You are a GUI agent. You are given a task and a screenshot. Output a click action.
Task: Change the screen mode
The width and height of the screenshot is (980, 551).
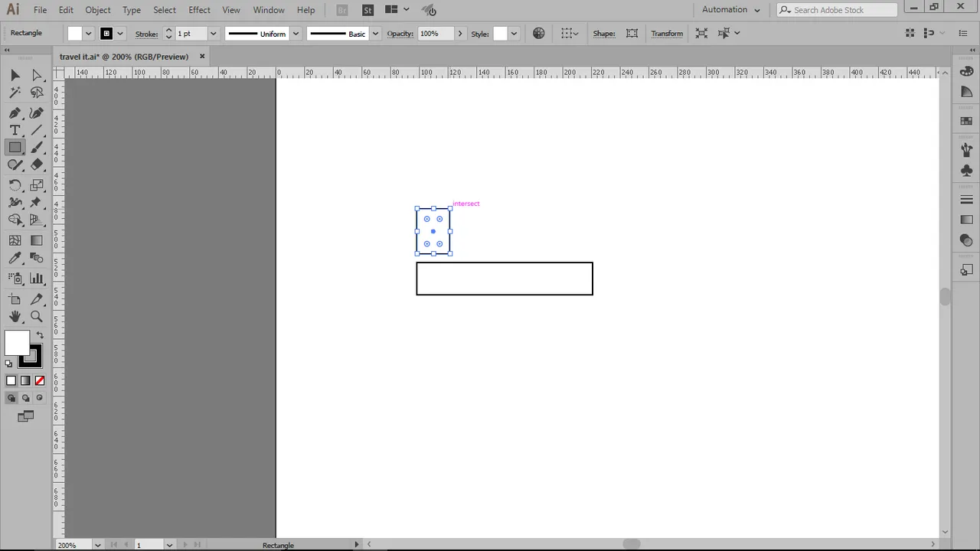[25, 416]
